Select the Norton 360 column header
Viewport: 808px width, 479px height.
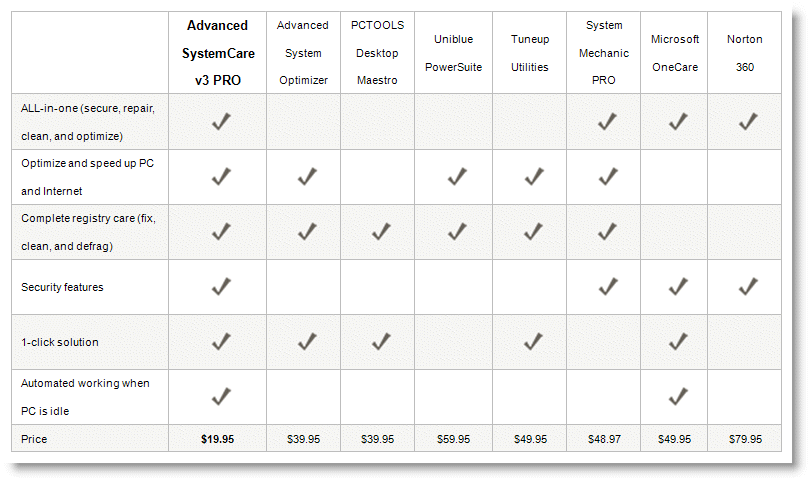pyautogui.click(x=745, y=53)
